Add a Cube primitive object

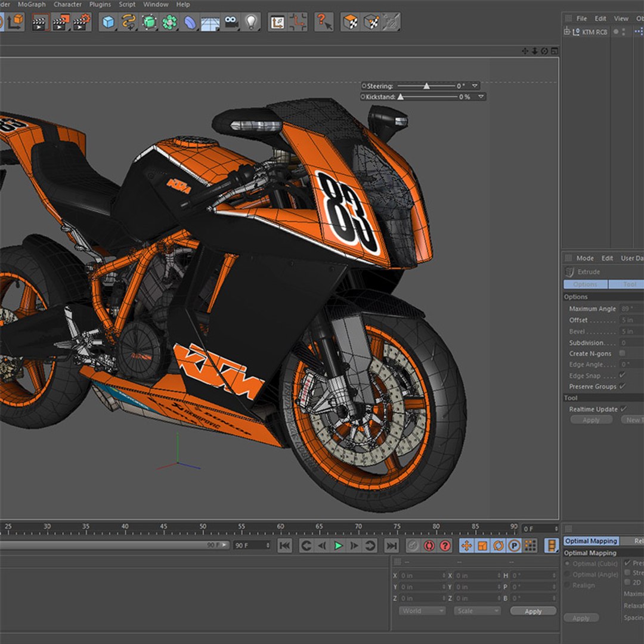[109, 22]
